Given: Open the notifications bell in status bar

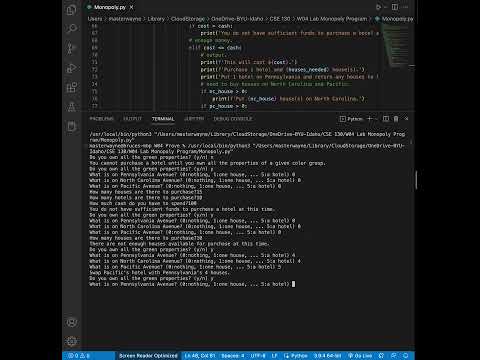Looking at the screenshot, I should click(406, 356).
